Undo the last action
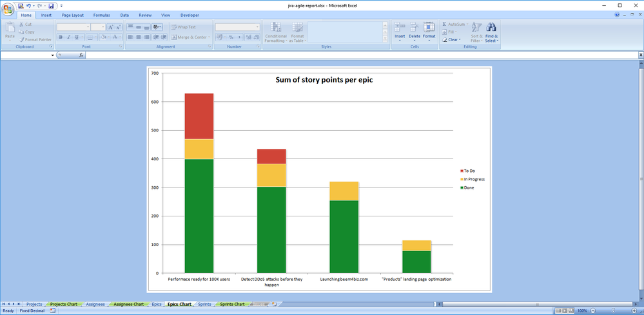The height and width of the screenshot is (315, 644). (x=30, y=6)
